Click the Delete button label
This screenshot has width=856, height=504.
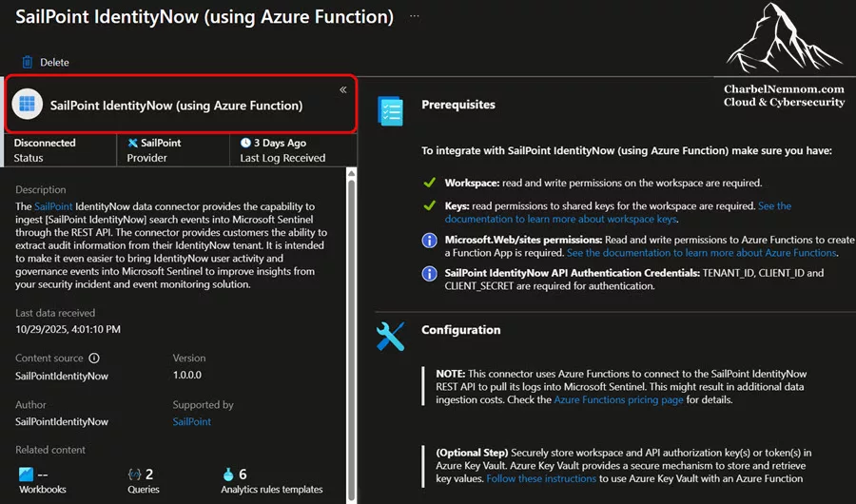coord(54,62)
